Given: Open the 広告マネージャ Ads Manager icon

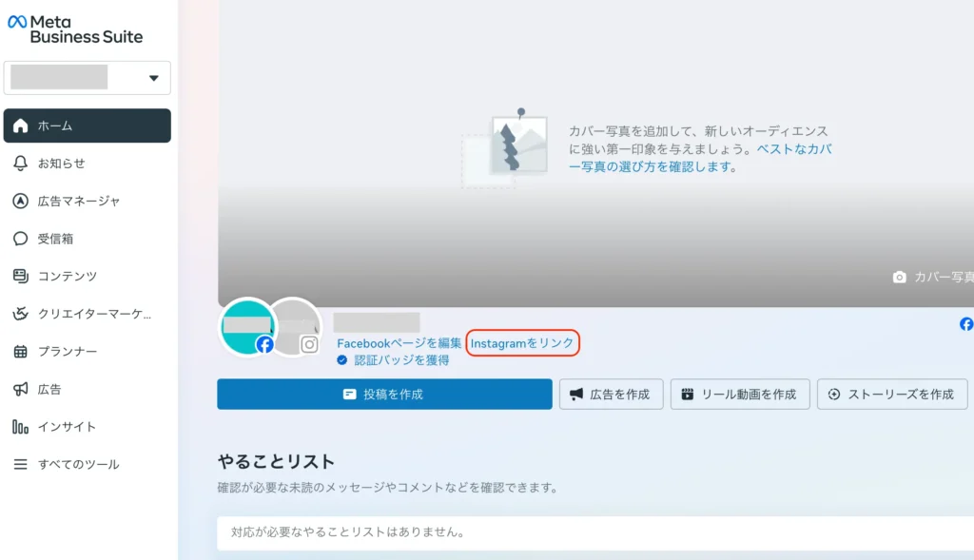Looking at the screenshot, I should point(20,201).
